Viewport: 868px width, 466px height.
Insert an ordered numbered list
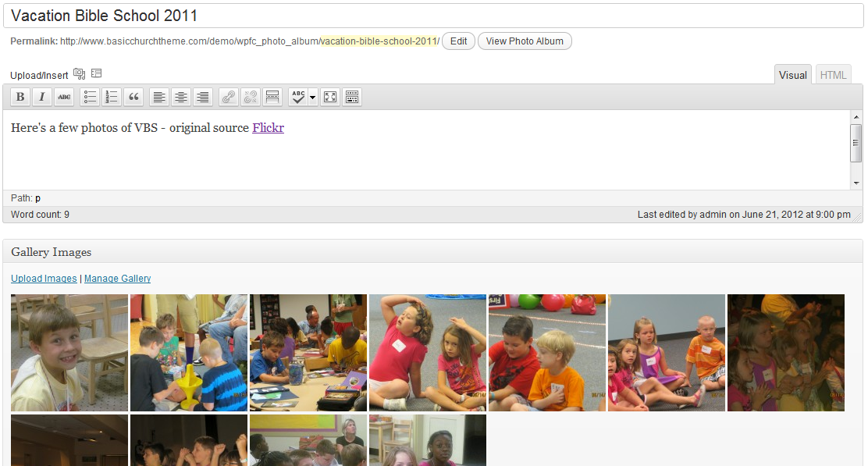pyautogui.click(x=112, y=97)
